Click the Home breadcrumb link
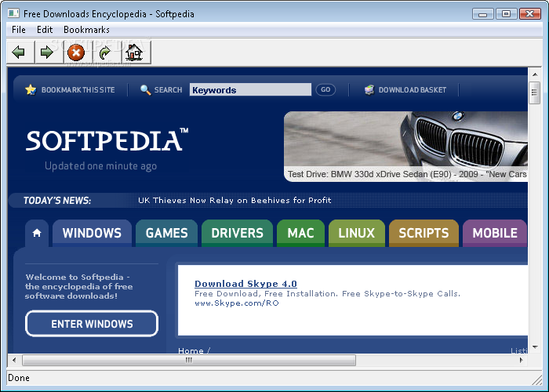 (191, 350)
